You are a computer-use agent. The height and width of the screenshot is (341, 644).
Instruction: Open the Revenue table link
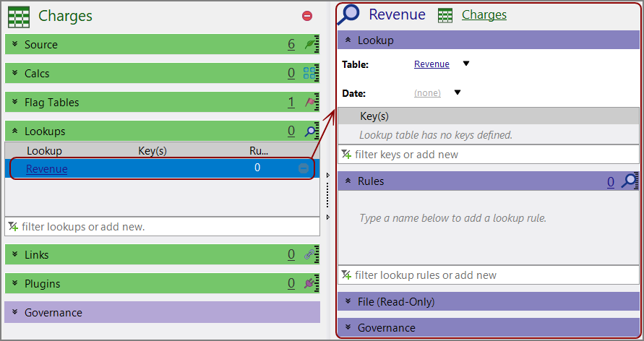432,64
